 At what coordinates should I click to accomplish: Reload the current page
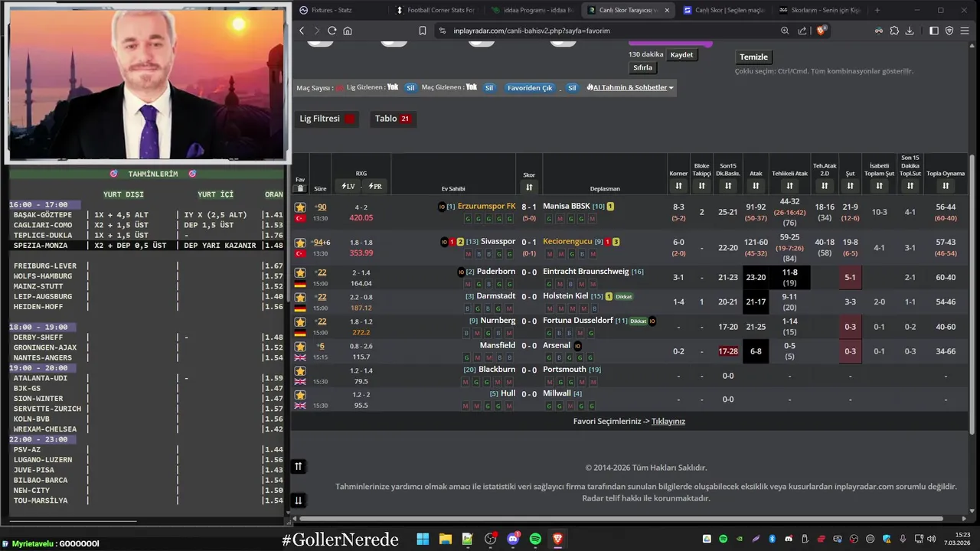coord(332,31)
